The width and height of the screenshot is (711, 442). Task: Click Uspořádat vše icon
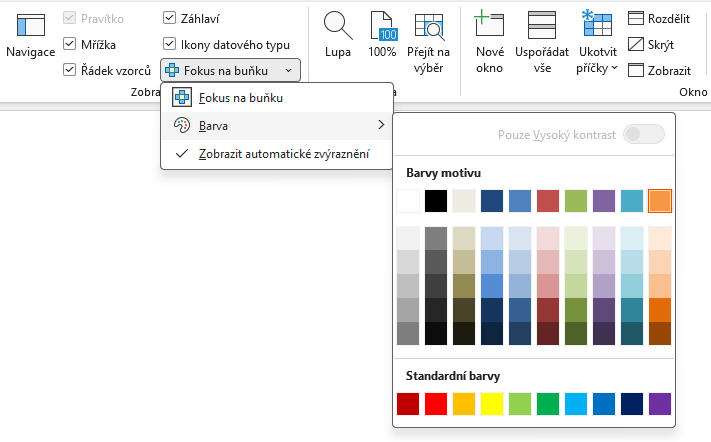point(542,26)
